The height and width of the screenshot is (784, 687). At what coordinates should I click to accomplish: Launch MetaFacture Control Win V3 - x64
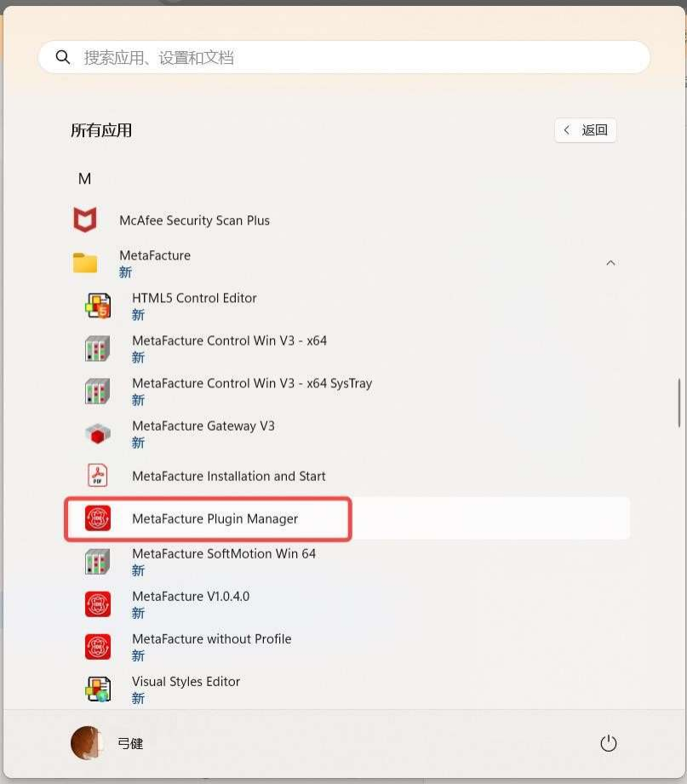click(x=229, y=341)
